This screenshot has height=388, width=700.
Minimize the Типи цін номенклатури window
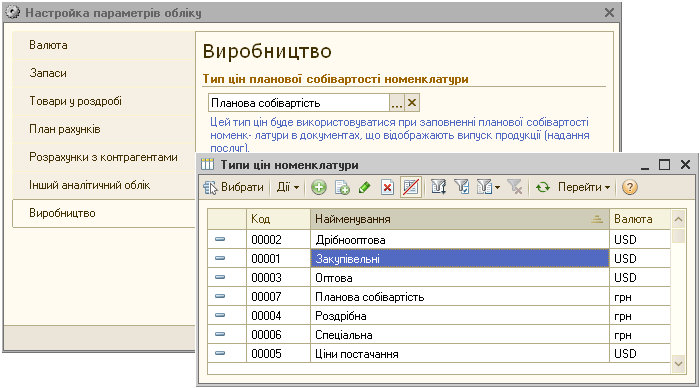(645, 165)
